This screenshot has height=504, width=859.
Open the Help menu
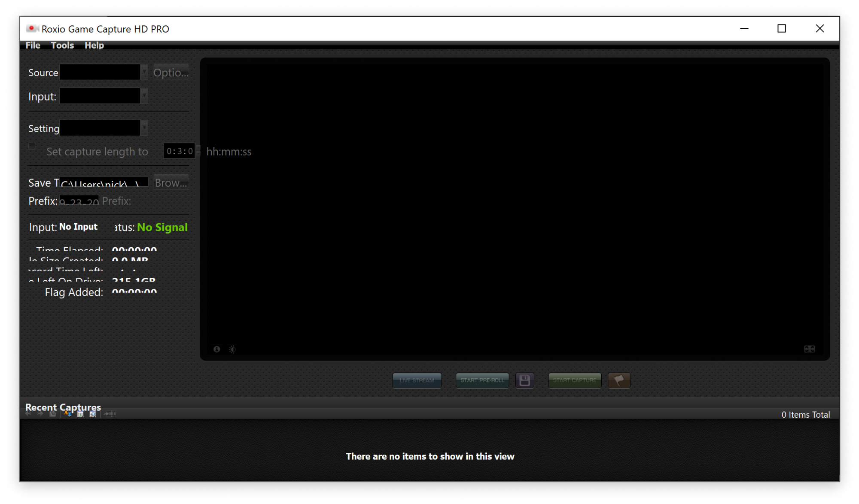[94, 45]
